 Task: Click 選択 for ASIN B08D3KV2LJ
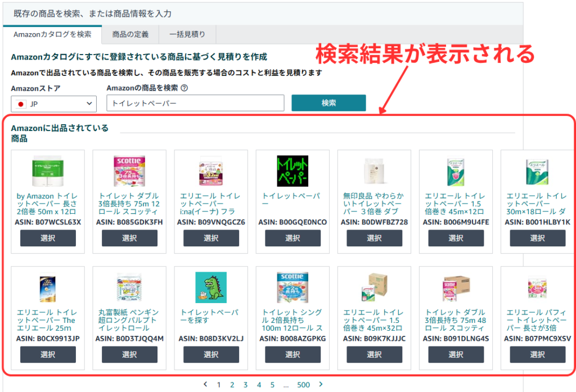tap(211, 354)
